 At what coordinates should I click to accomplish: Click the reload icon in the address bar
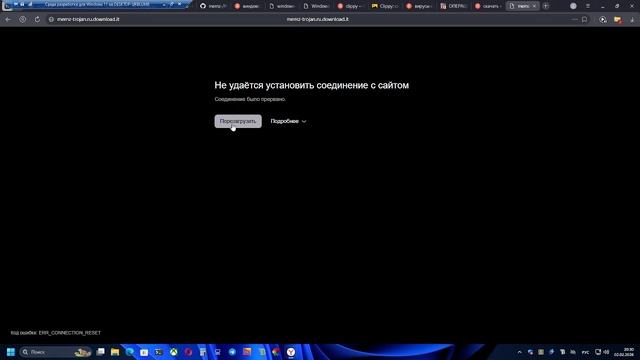point(37,19)
